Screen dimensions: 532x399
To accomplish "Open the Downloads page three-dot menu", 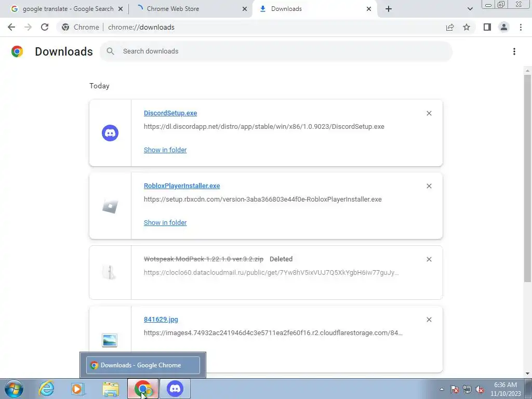I will tap(514, 51).
